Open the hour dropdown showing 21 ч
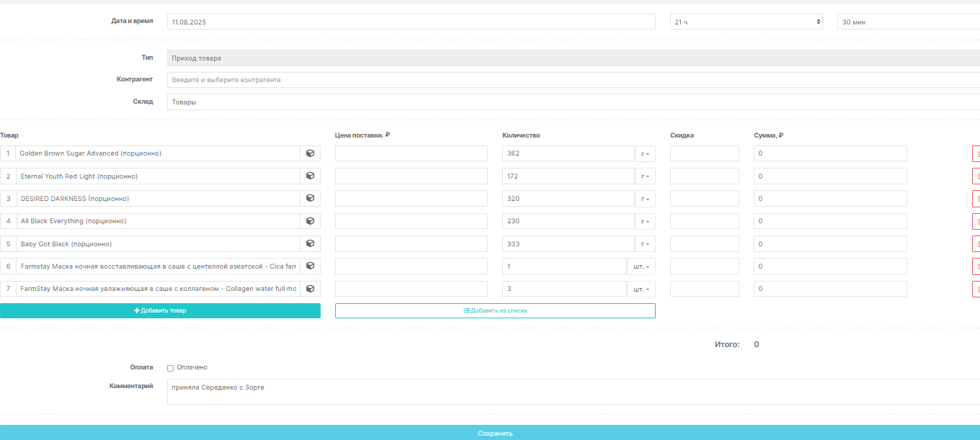The width and height of the screenshot is (980, 440). [x=747, y=22]
